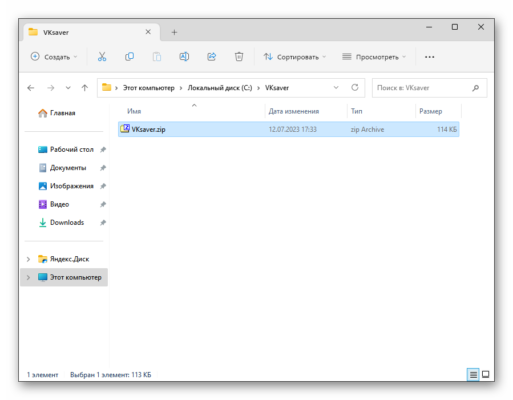Switch to details view icon in status bar
This screenshot has width=513, height=400.
pyautogui.click(x=473, y=375)
